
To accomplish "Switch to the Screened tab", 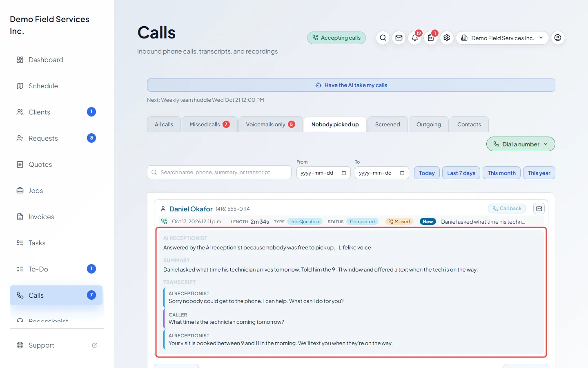I will pos(388,124).
